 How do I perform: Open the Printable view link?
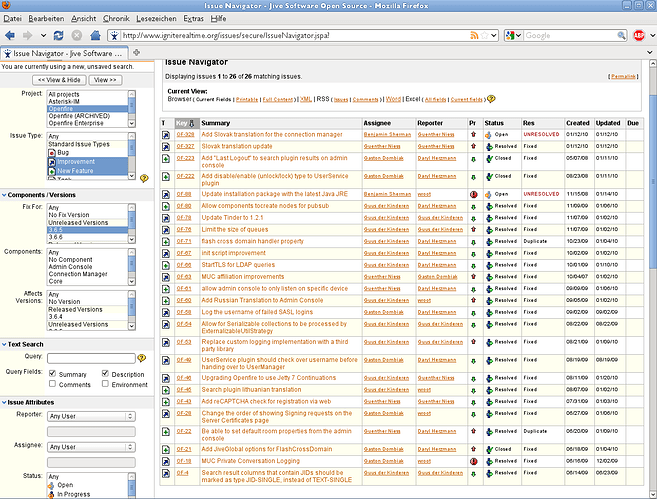(x=247, y=100)
